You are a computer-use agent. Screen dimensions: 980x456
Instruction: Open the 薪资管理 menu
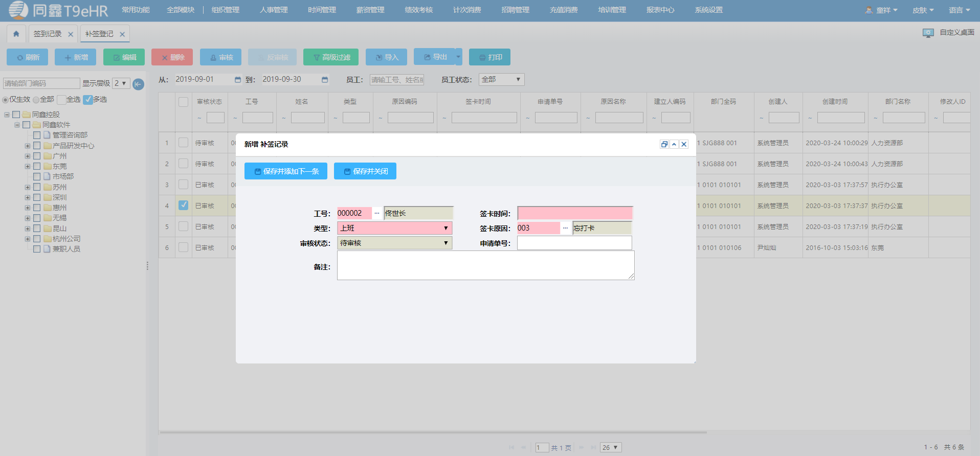click(370, 10)
